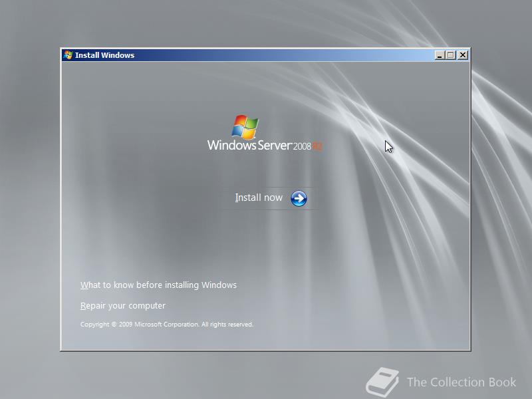This screenshot has height=399, width=532.
Task: Open What to know before installing Windows
Action: [158, 285]
